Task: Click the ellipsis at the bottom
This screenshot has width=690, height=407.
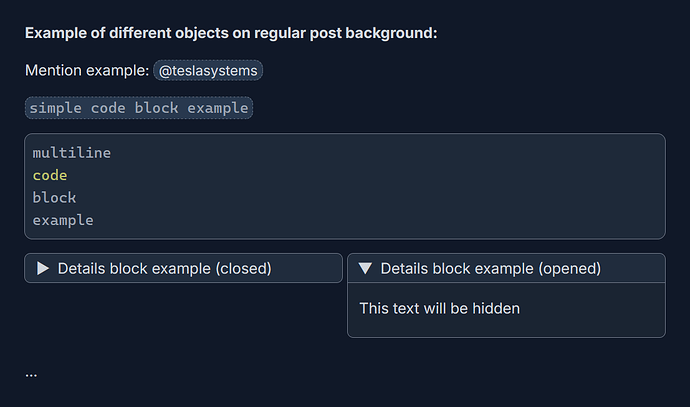Action: point(31,374)
